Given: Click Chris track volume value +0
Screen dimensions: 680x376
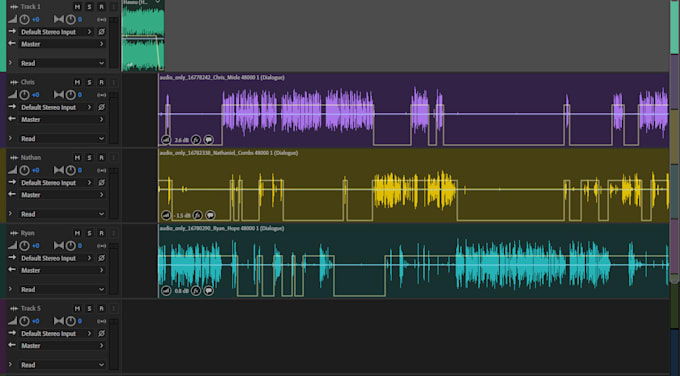Looking at the screenshot, I should (36, 95).
